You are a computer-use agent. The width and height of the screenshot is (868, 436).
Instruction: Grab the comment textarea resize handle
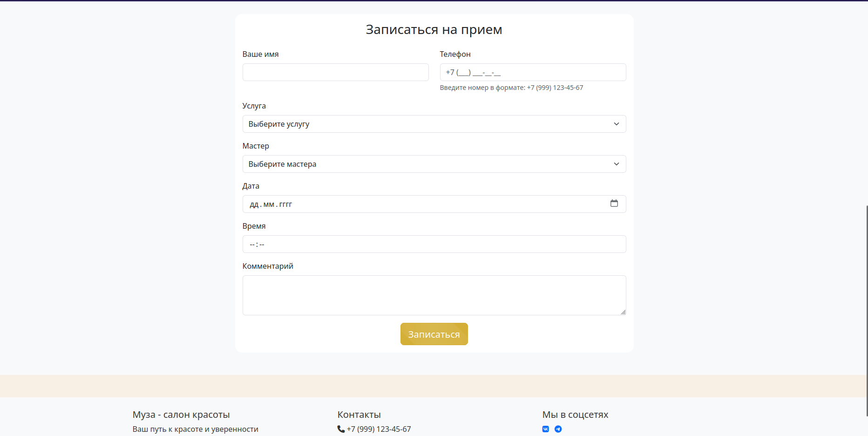click(623, 312)
